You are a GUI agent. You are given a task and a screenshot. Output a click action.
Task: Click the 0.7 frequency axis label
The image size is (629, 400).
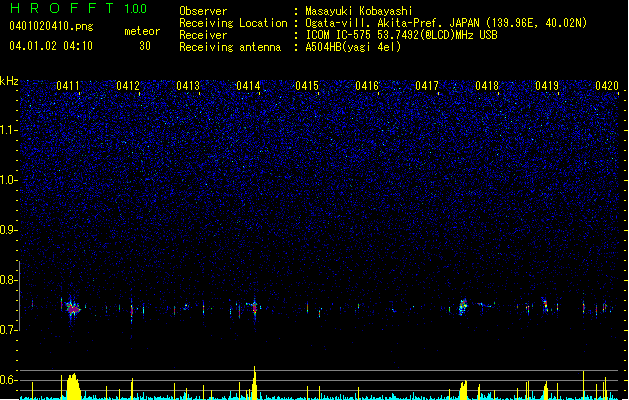tap(9, 330)
